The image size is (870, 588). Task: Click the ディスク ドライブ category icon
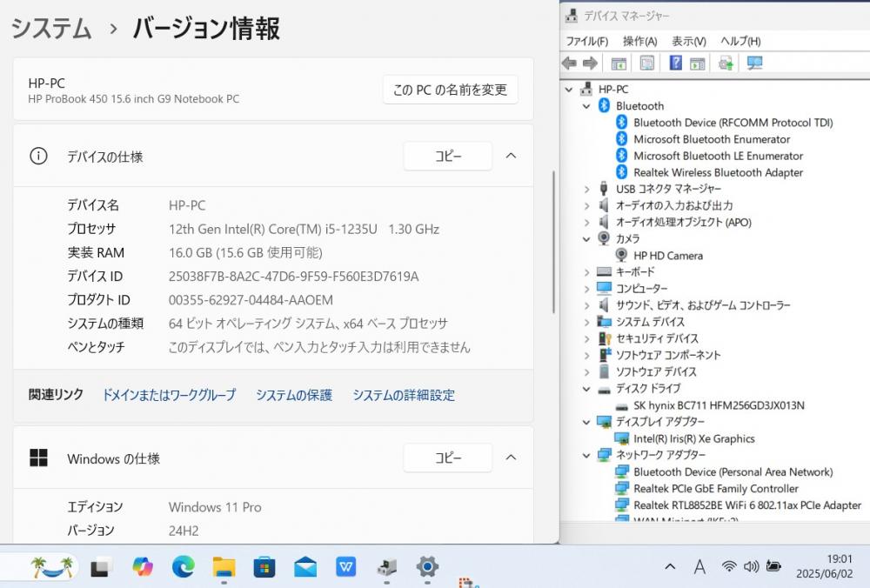(x=605, y=390)
